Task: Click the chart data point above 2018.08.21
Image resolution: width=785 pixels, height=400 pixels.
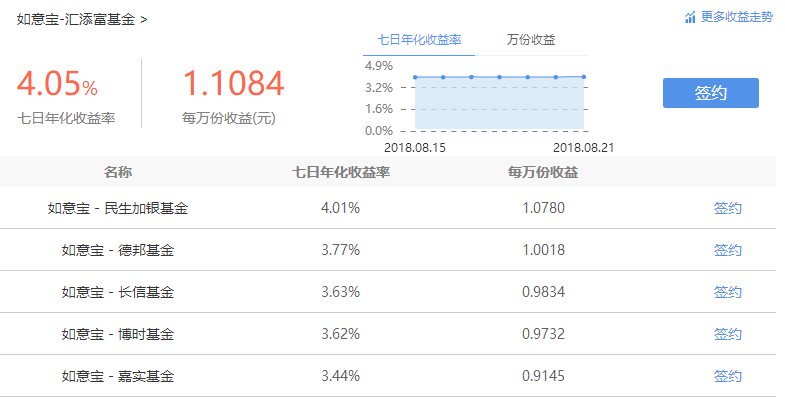Action: 584,77
